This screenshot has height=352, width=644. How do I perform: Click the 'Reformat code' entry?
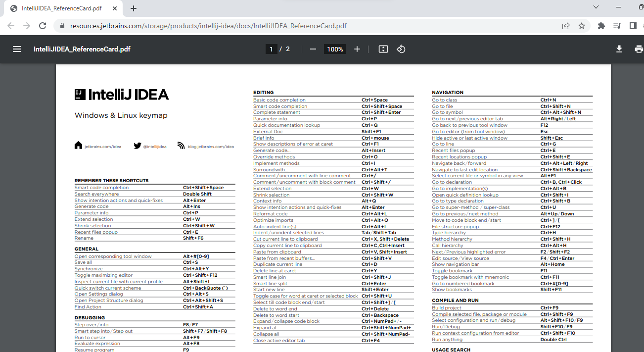[x=271, y=214]
